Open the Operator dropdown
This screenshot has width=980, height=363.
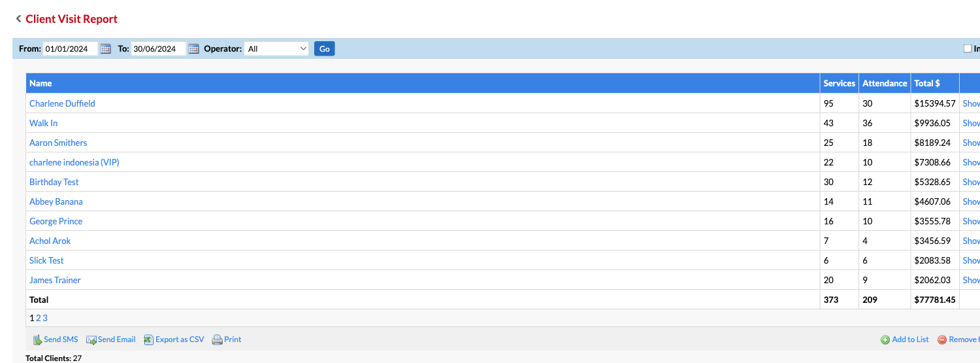tap(276, 48)
